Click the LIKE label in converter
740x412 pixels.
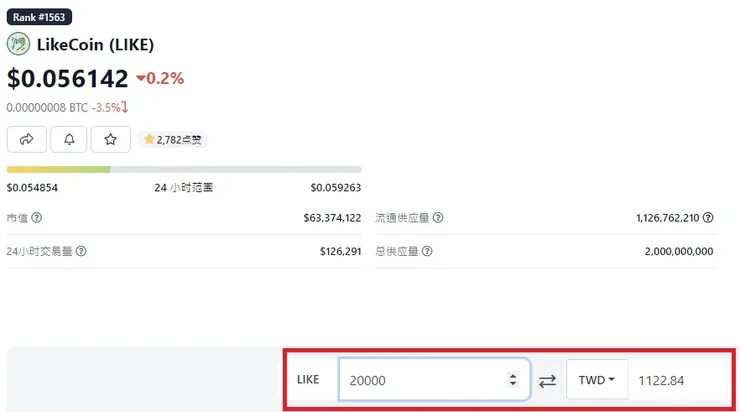308,380
